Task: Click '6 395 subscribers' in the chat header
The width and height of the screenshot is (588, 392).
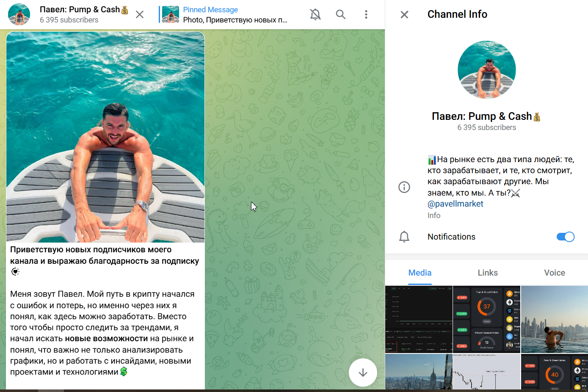Action: (x=69, y=20)
